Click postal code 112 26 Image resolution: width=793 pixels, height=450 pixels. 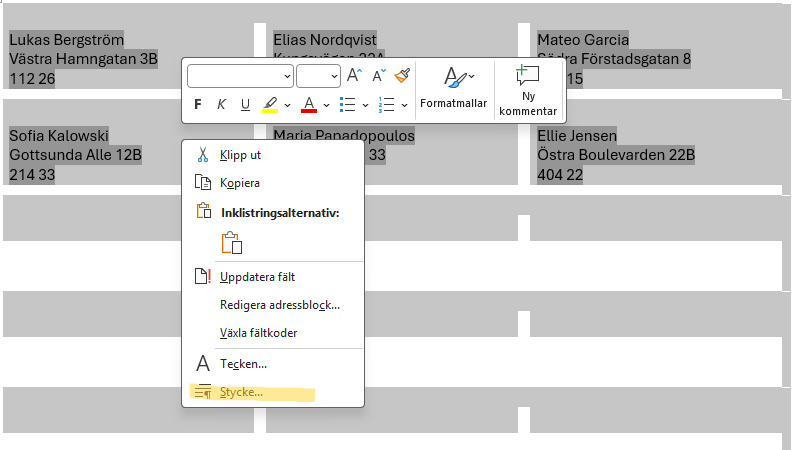click(x=32, y=79)
